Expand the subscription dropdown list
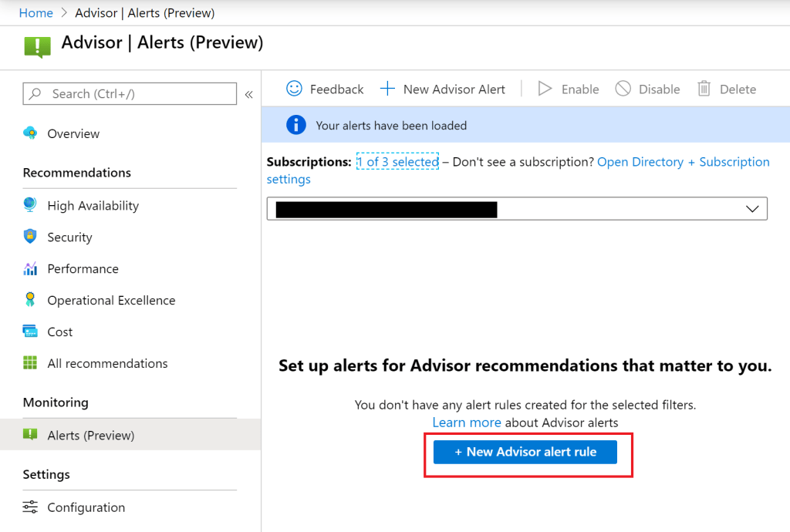This screenshot has height=532, width=790. pos(752,209)
